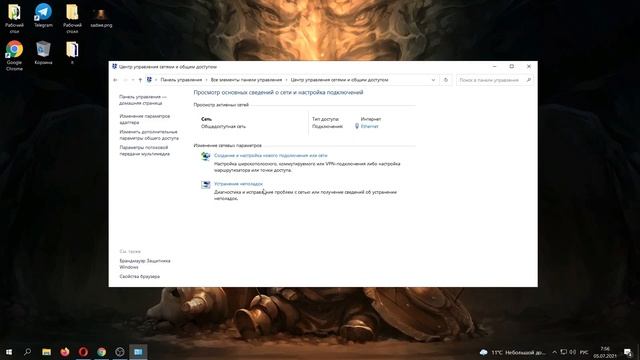Launch Opera from the taskbar
Screen dimensions: 640x360
[83, 352]
